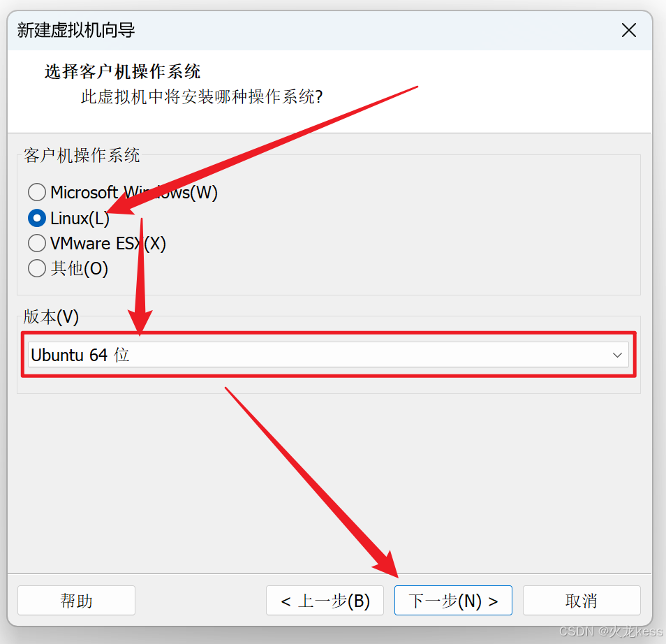Viewport: 666px width, 644px height.
Task: Click the VMware ESX(X) text label
Action: click(108, 243)
